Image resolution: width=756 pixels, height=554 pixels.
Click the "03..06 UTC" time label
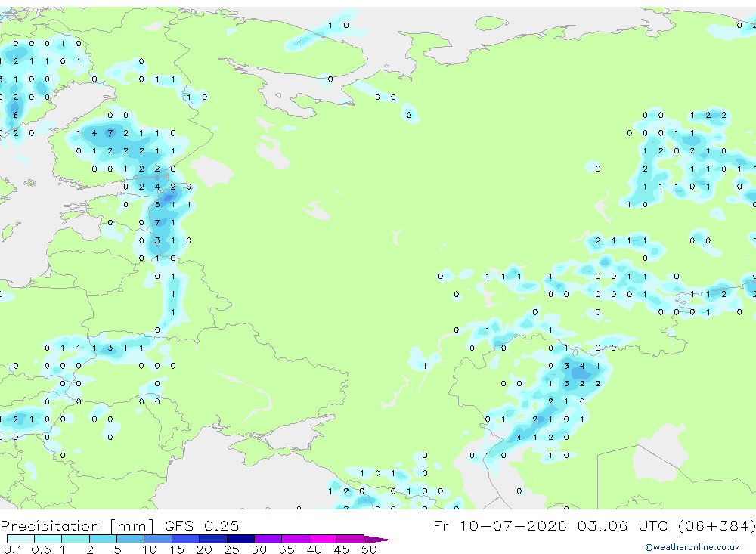click(x=622, y=525)
